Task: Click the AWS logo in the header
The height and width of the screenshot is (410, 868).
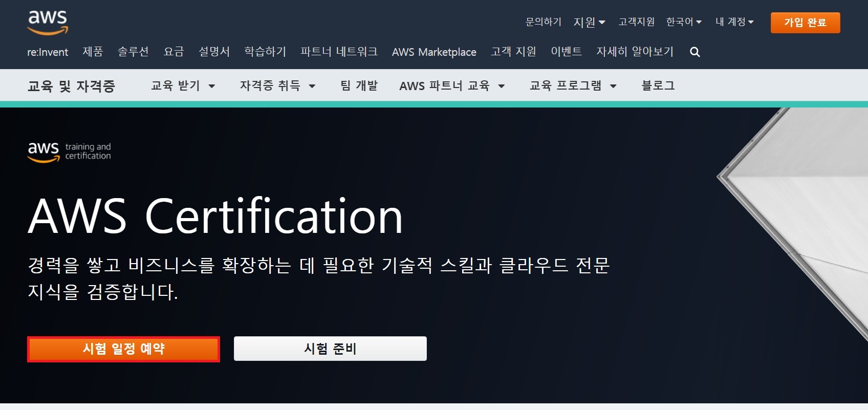Action: (x=48, y=23)
